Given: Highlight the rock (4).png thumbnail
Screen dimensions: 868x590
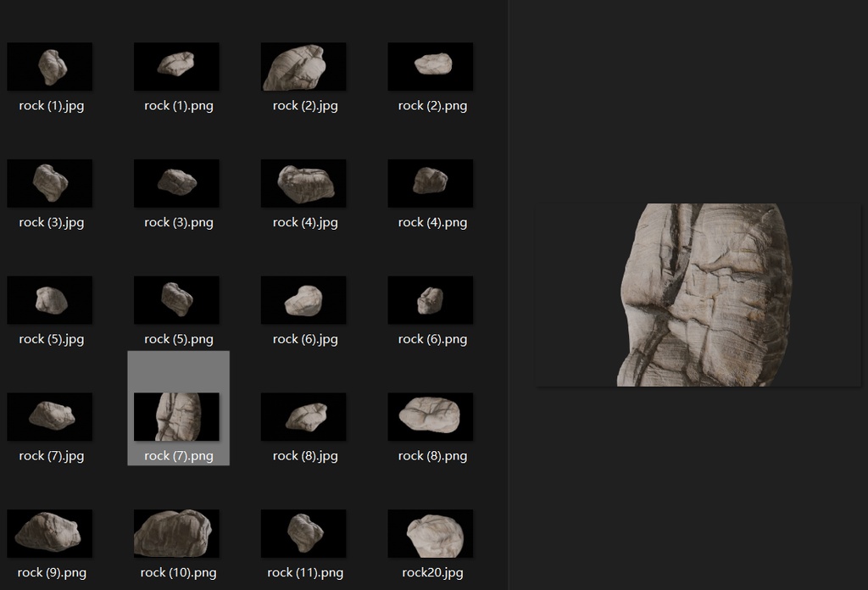Looking at the screenshot, I should (431, 183).
